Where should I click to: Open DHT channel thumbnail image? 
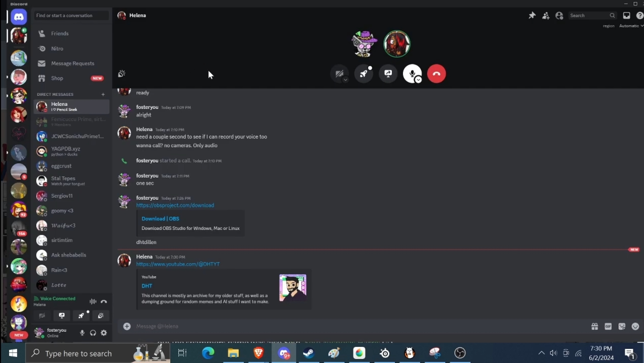pyautogui.click(x=293, y=287)
